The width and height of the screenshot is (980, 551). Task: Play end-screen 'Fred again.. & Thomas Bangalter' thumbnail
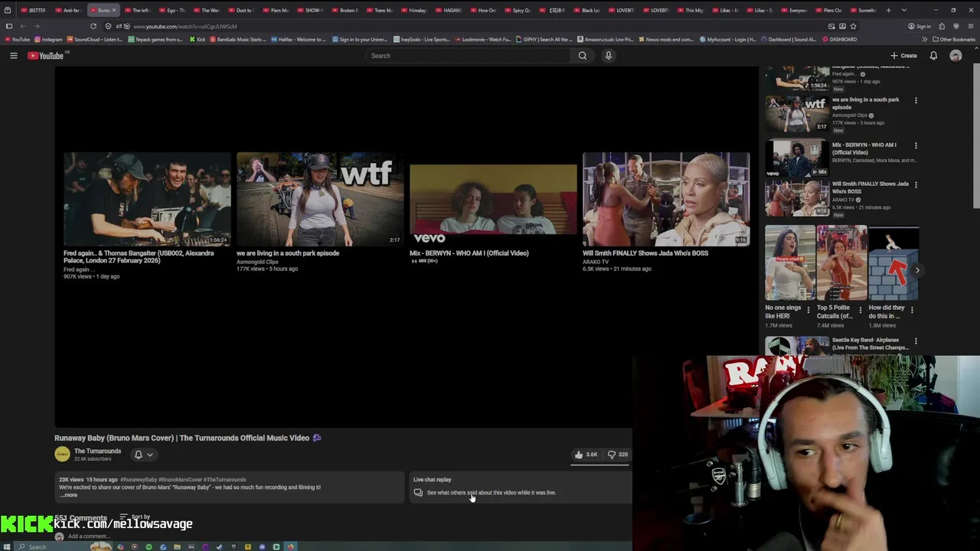point(147,199)
